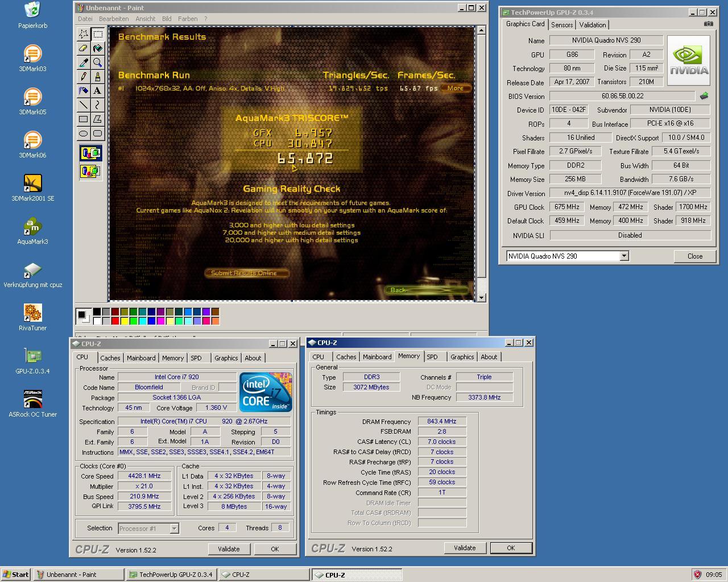Open the SPD tab in the CPU-Z memory window

click(x=432, y=357)
